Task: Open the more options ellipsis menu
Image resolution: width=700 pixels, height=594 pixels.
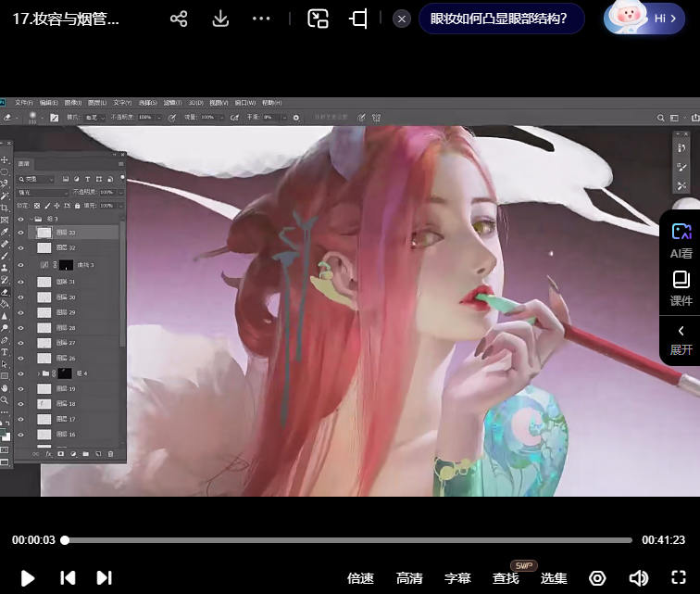Action: [262, 19]
